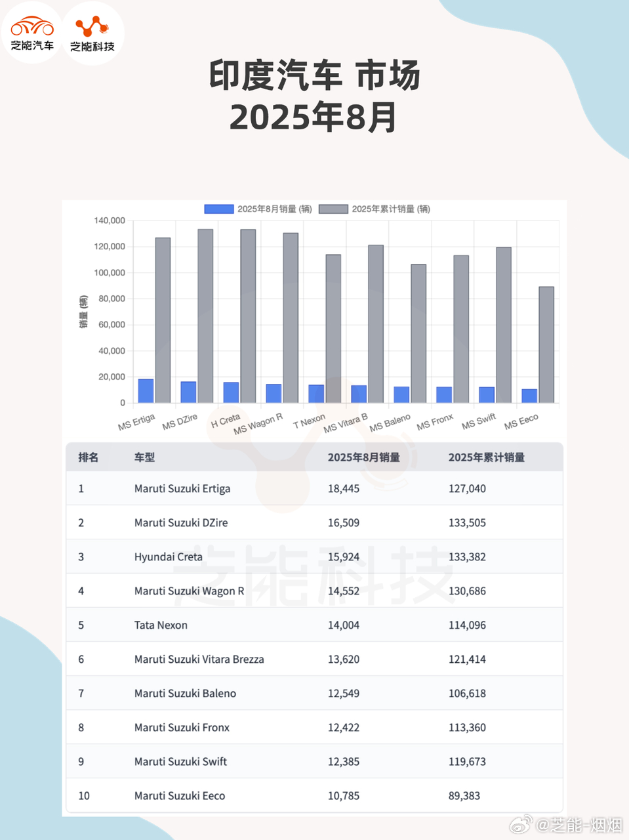Click cumulative sales value 133,382
Viewport: 629px width, 840px height.
point(467,557)
